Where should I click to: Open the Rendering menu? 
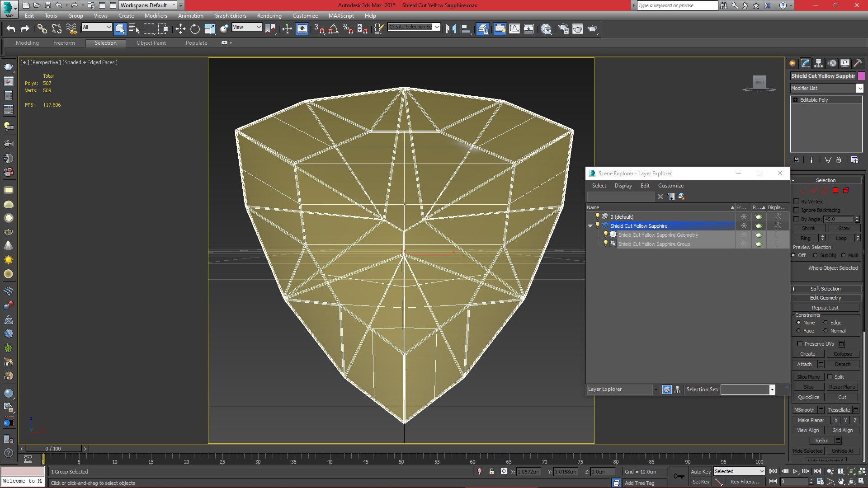(x=269, y=15)
